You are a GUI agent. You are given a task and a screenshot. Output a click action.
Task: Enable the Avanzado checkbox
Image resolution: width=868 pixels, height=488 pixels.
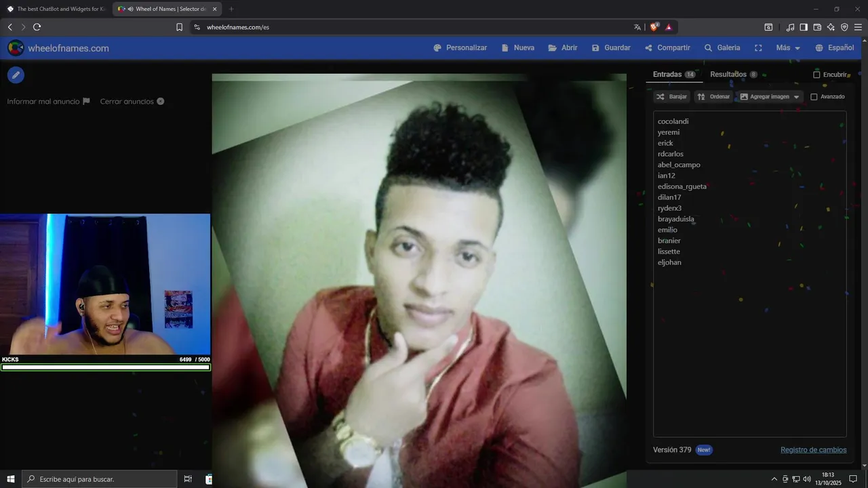(x=814, y=97)
